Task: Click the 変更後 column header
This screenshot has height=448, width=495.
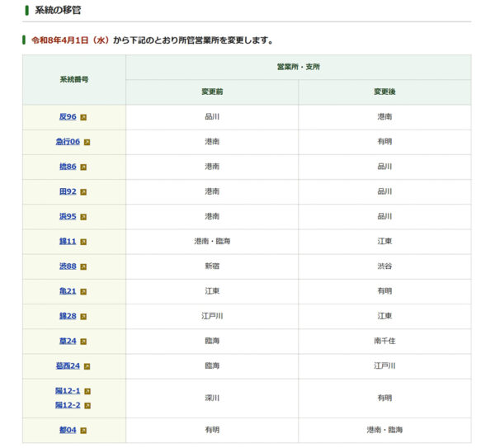Action: [384, 92]
